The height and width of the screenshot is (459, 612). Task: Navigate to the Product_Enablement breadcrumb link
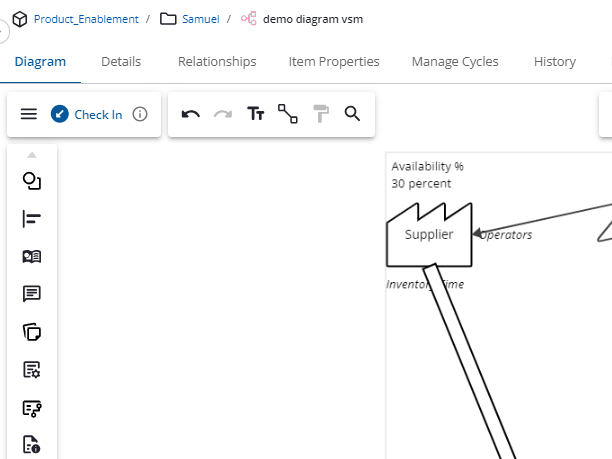click(x=86, y=19)
